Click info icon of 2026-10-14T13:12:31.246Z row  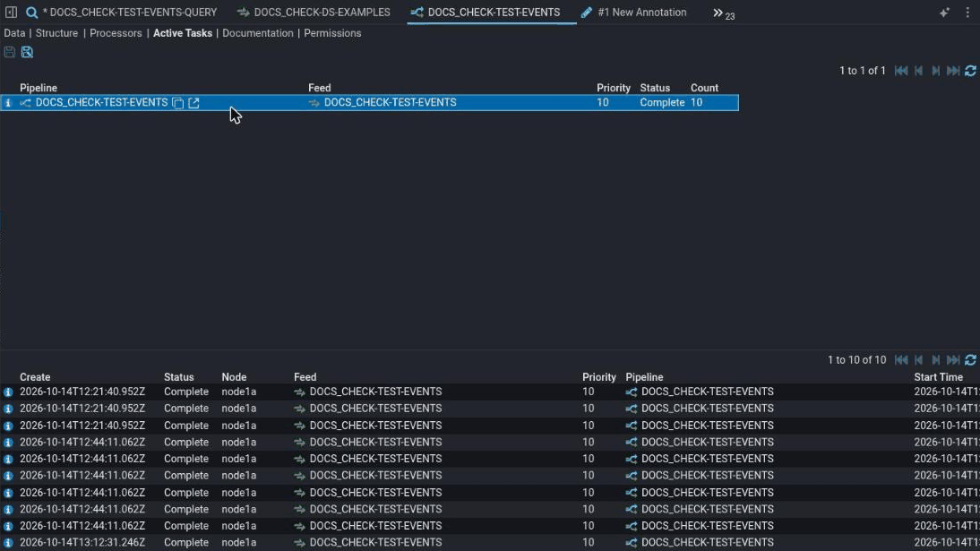(7, 543)
